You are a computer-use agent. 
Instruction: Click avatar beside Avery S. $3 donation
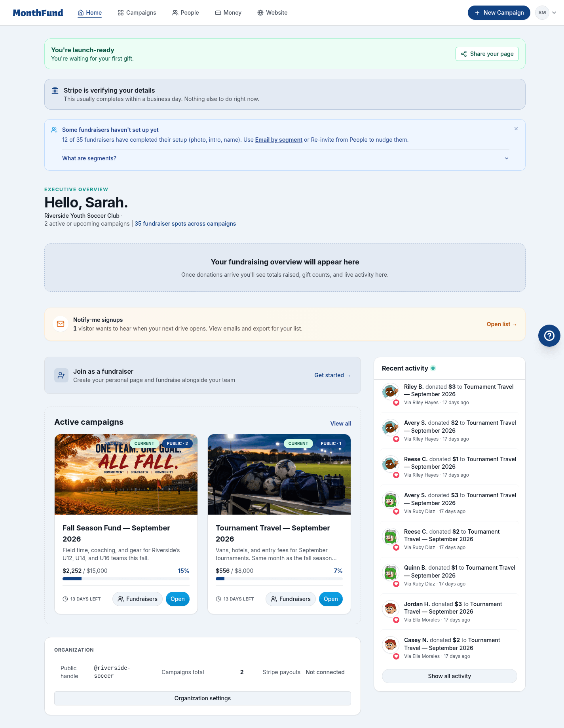point(391,500)
